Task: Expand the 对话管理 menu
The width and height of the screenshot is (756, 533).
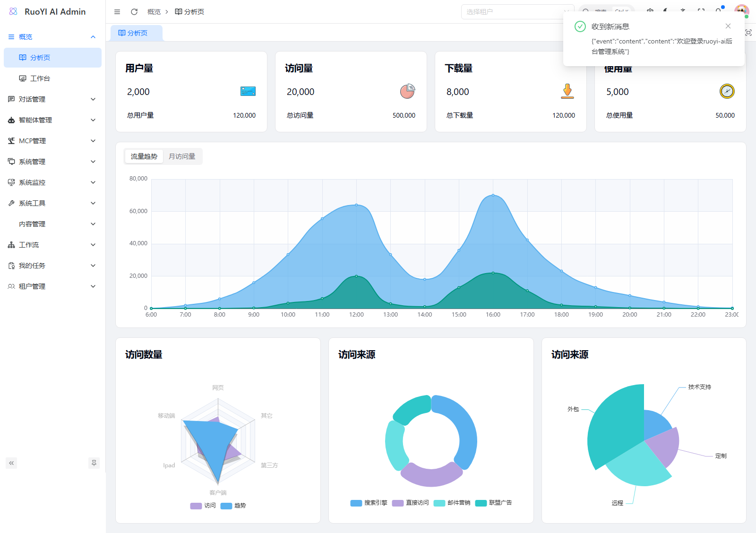Action: click(x=52, y=99)
